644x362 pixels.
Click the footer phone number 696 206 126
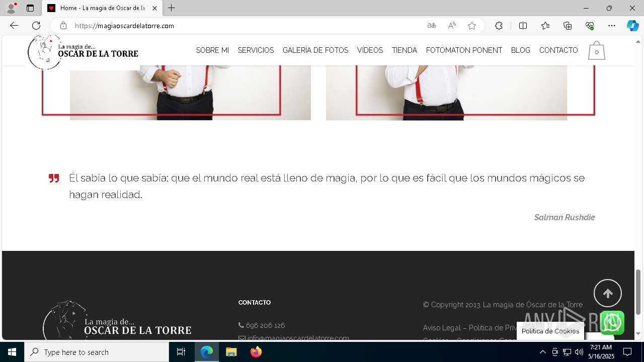click(x=265, y=325)
